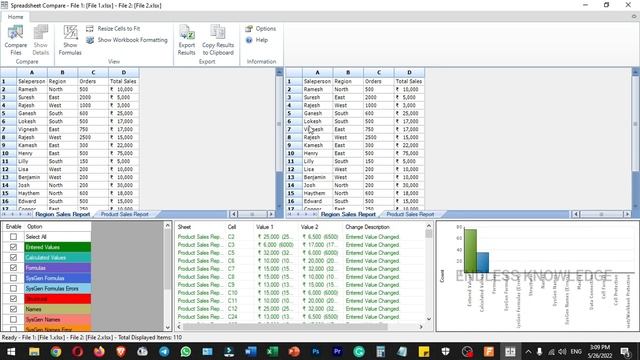
Task: Toggle Show Formulas in the View group
Action: tap(70, 40)
